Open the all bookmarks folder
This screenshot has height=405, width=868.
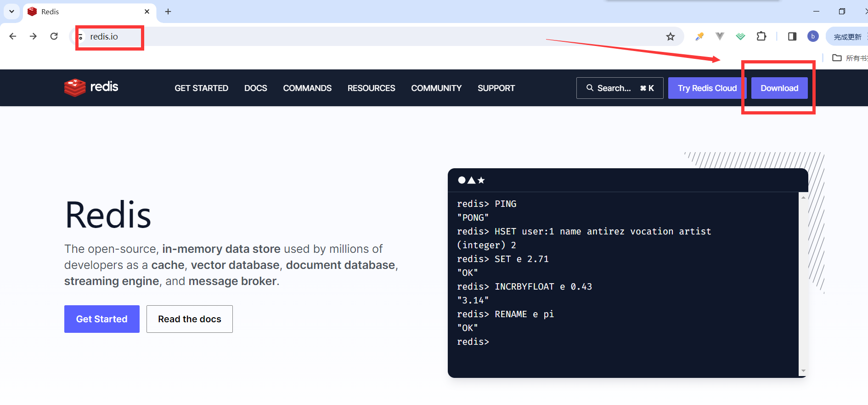coord(850,58)
